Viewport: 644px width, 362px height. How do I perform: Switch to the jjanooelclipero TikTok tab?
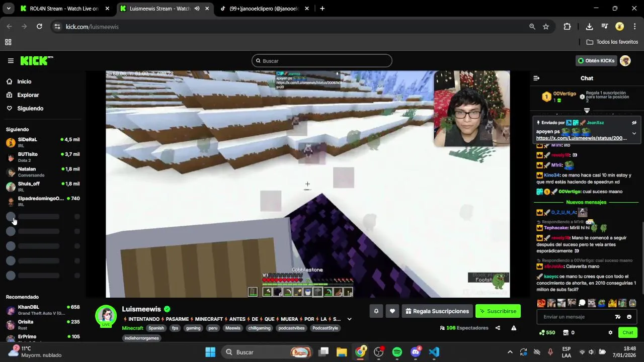[264, 9]
